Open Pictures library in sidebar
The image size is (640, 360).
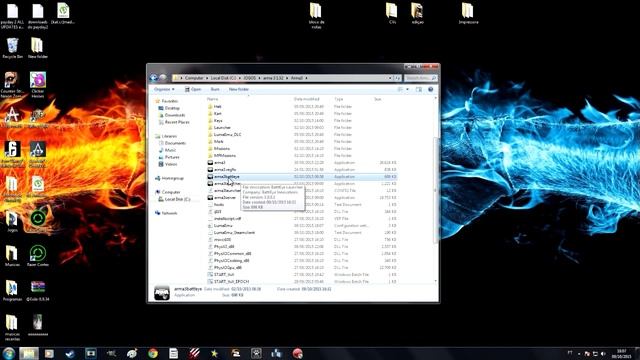pyautogui.click(x=172, y=157)
